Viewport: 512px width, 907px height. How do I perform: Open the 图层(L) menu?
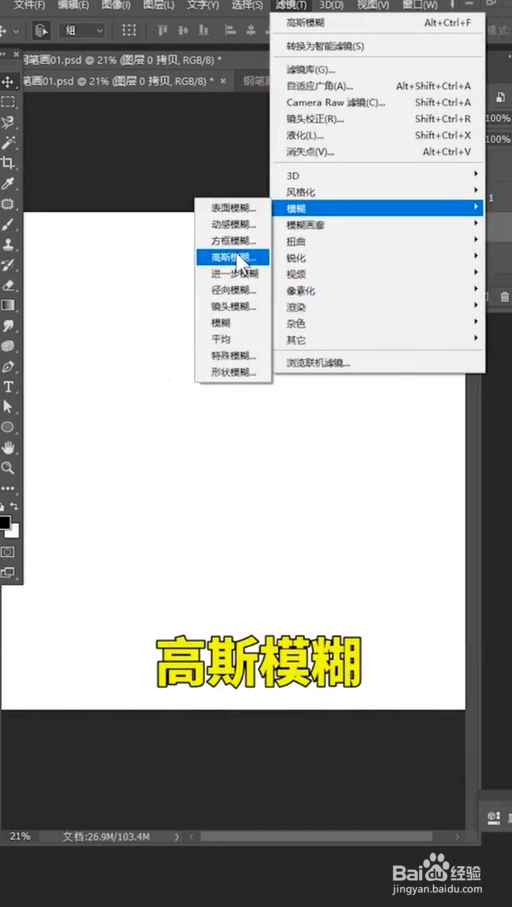click(159, 5)
